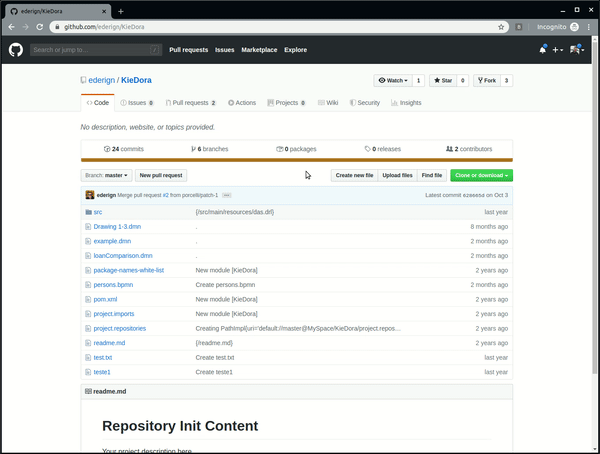This screenshot has width=600, height=454.
Task: Open a new browser tab with plus
Action: [x=121, y=11]
